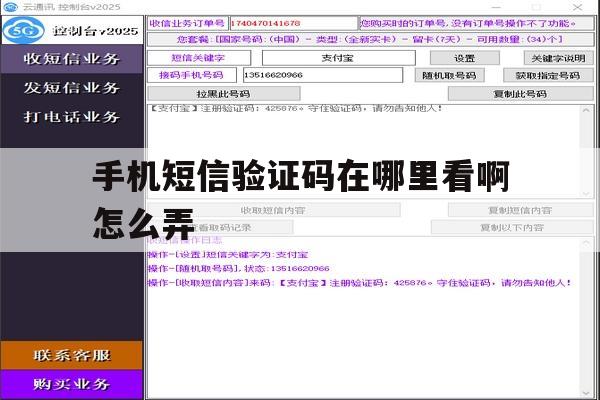Click the log line 操作-[设置]短信关键字为:支付宝
The image size is (600, 400).
[x=228, y=255]
